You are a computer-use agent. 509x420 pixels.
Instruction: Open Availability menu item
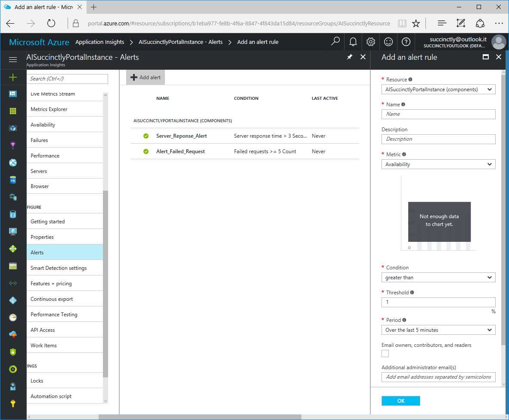point(65,124)
